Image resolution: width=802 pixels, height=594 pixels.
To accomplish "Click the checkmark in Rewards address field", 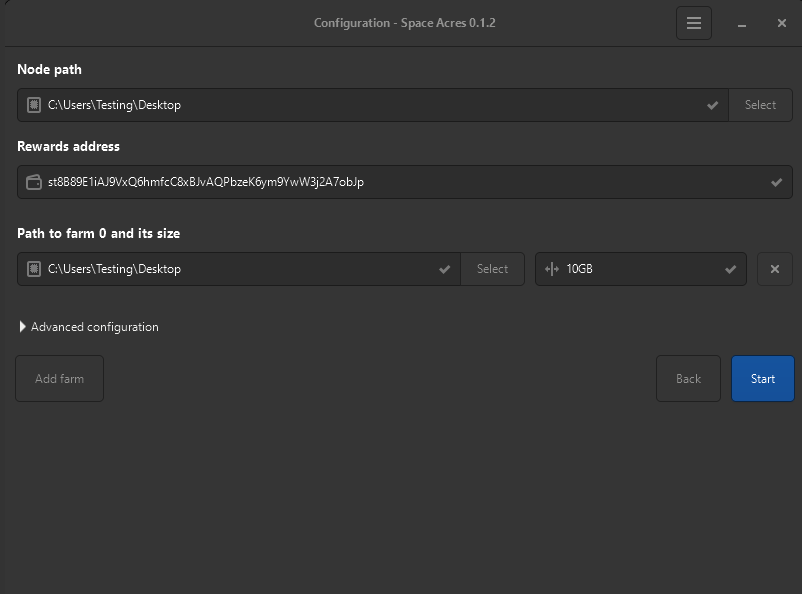I will click(776, 182).
